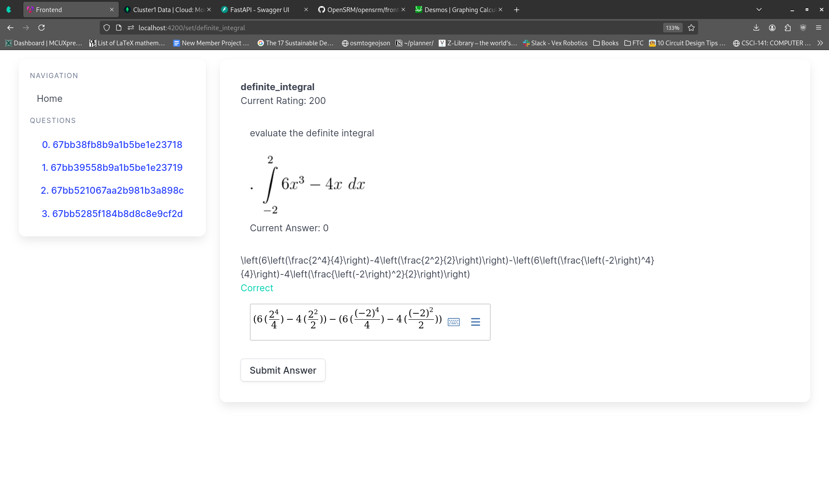
Task: Open the browser application menu icon
Action: click(x=819, y=28)
